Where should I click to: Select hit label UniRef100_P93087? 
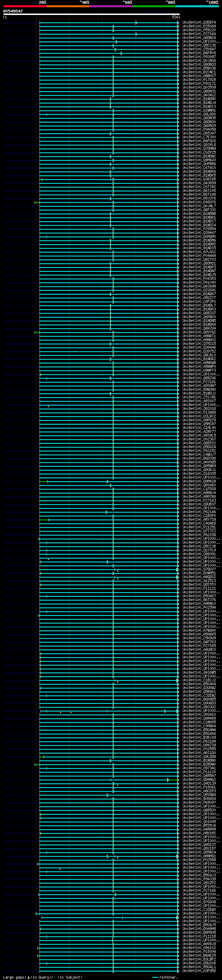pyautogui.click(x=199, y=57)
